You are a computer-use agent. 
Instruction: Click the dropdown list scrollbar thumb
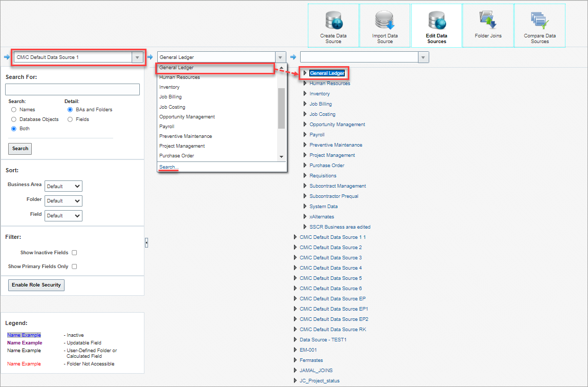[x=281, y=108]
